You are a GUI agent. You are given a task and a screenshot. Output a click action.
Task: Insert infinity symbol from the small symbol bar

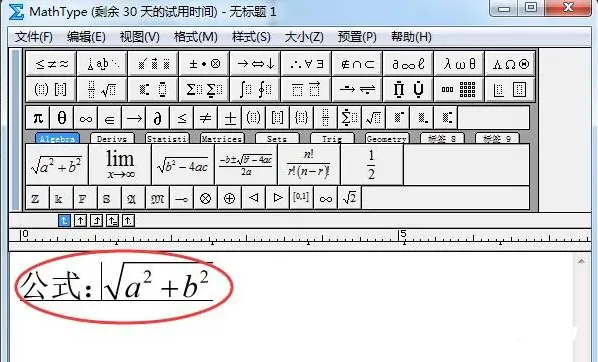85,118
